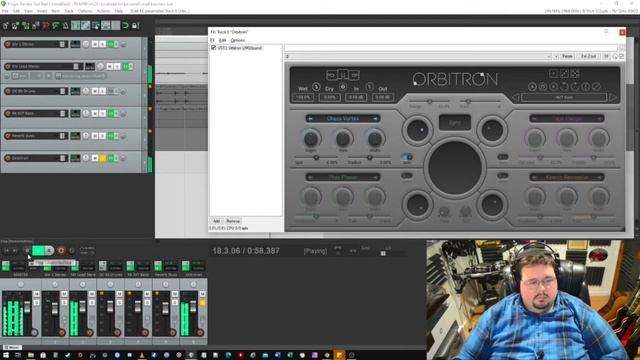
Task: Click the Mixer tab at bottom left
Action: pyautogui.click(x=12, y=347)
